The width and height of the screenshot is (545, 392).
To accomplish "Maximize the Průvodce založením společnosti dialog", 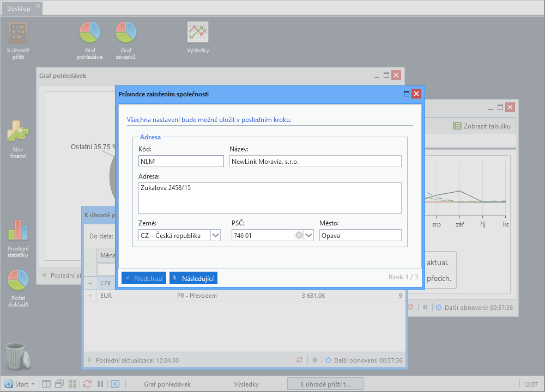I will (x=407, y=94).
